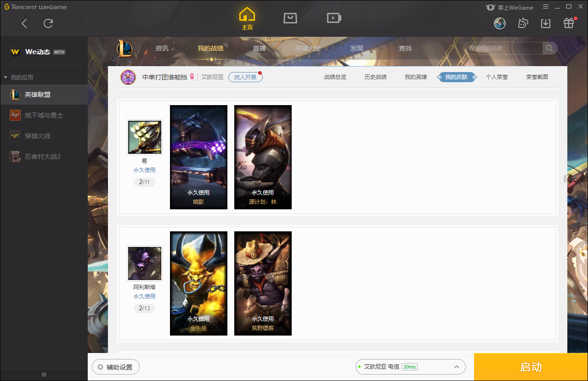Open the gift box icon

(x=569, y=23)
